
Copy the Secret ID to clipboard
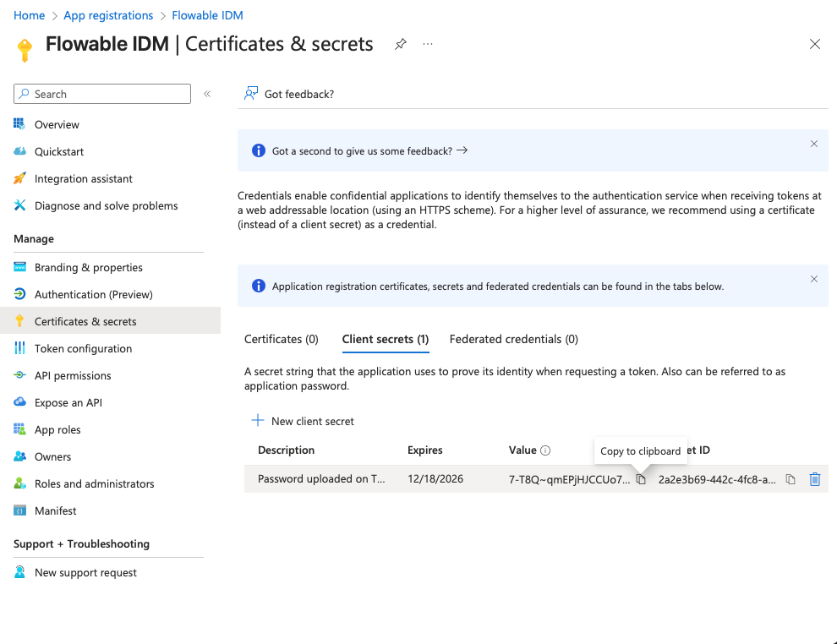point(790,479)
